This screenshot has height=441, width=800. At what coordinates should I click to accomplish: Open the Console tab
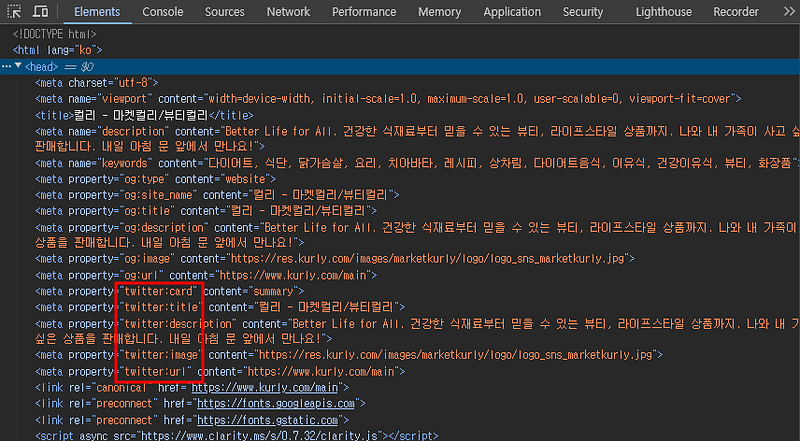163,12
